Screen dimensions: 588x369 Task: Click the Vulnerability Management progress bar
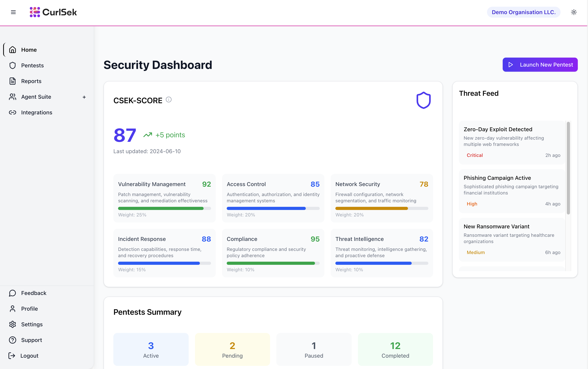[x=164, y=208]
